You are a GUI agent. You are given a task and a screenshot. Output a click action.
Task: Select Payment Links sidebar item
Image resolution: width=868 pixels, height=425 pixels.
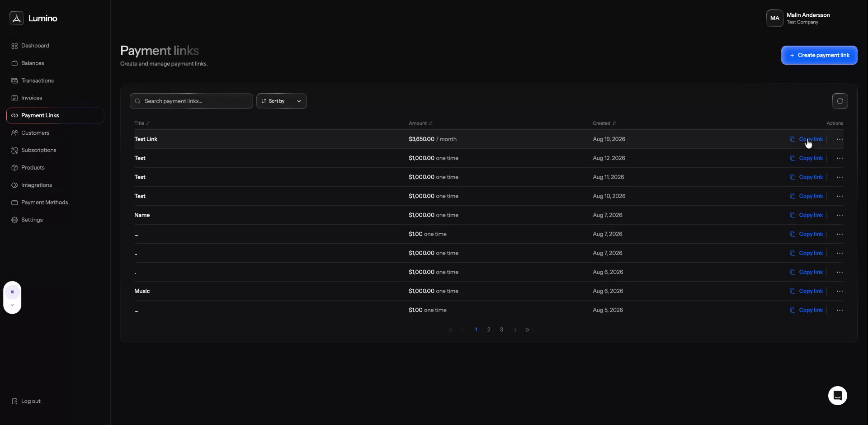[x=55, y=115]
